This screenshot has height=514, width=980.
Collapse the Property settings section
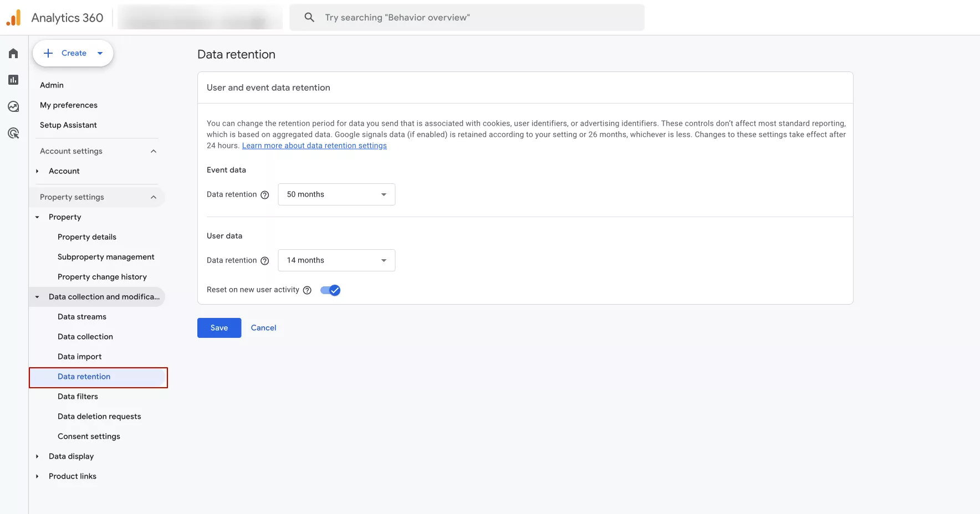(x=154, y=197)
